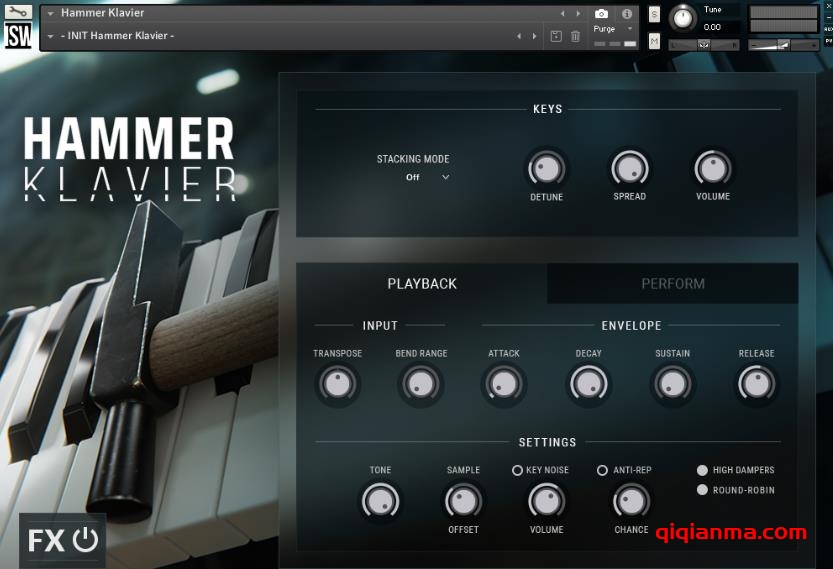Image resolution: width=833 pixels, height=569 pixels.
Task: Click the Spread knob
Action: (x=630, y=169)
